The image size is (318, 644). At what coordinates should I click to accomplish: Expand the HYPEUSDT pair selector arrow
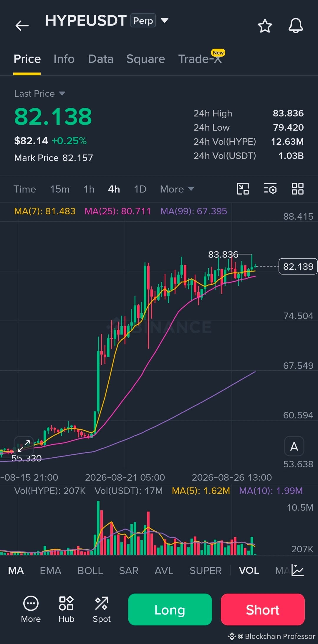tap(165, 20)
